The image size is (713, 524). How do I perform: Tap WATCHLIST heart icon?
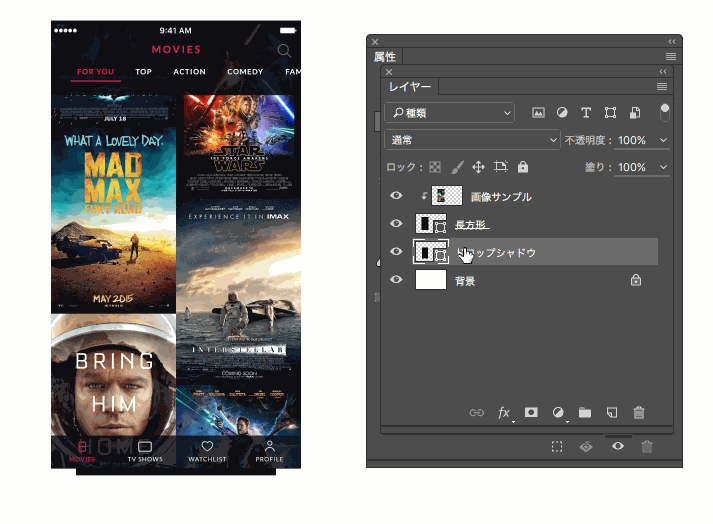click(x=207, y=446)
